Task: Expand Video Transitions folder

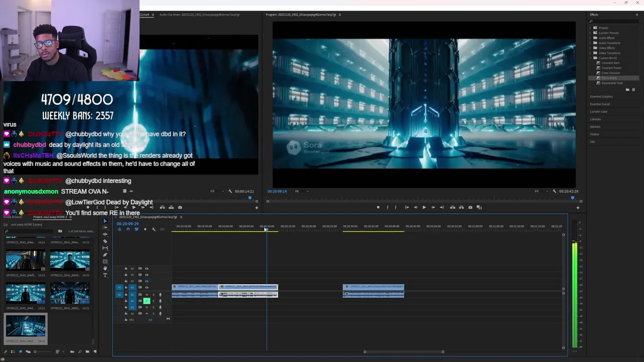Action: pyautogui.click(x=590, y=53)
